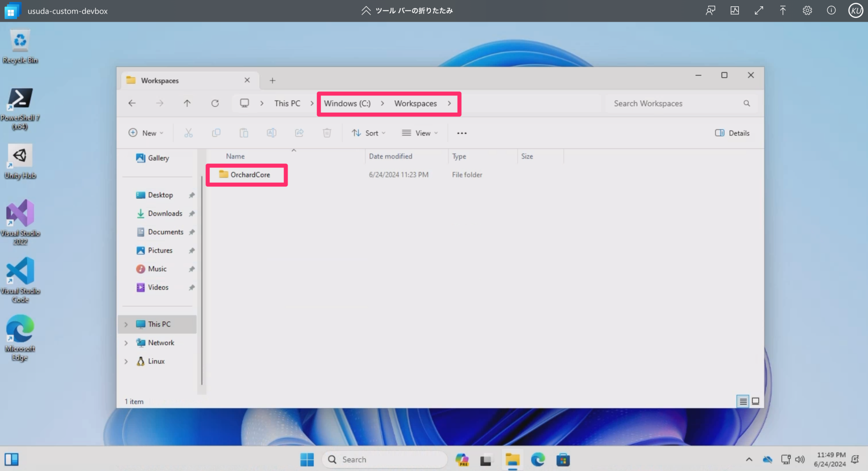The width and height of the screenshot is (868, 471).
Task: Open the See more menu with three dots
Action: [x=461, y=133]
